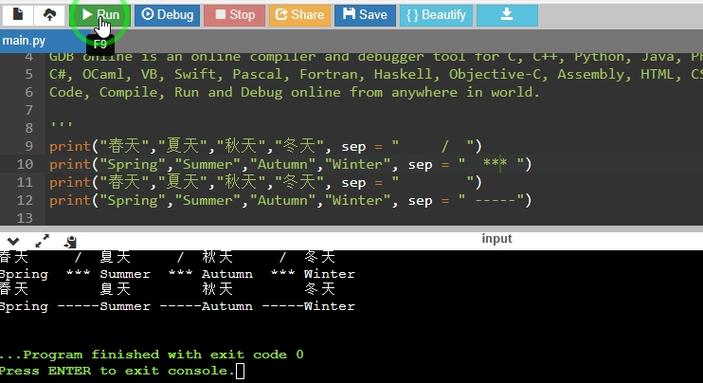The height and width of the screenshot is (383, 703).
Task: Upload a file with cloud arrow icon
Action: click(x=50, y=15)
